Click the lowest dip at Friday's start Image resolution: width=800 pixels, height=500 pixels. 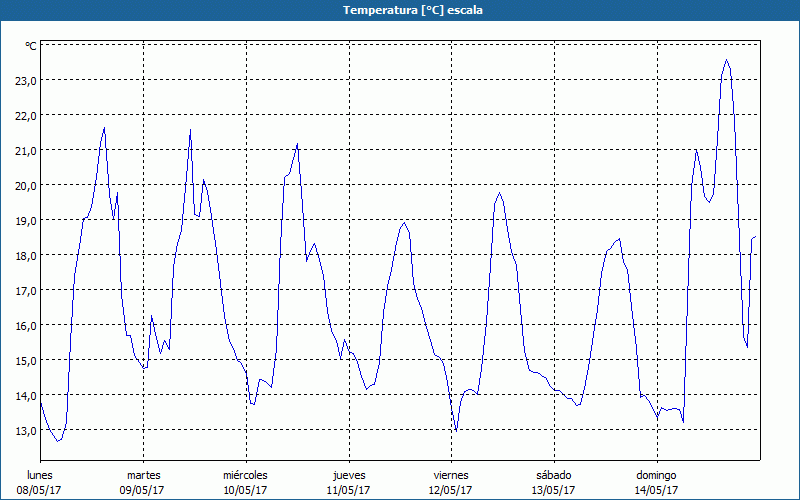tap(456, 431)
